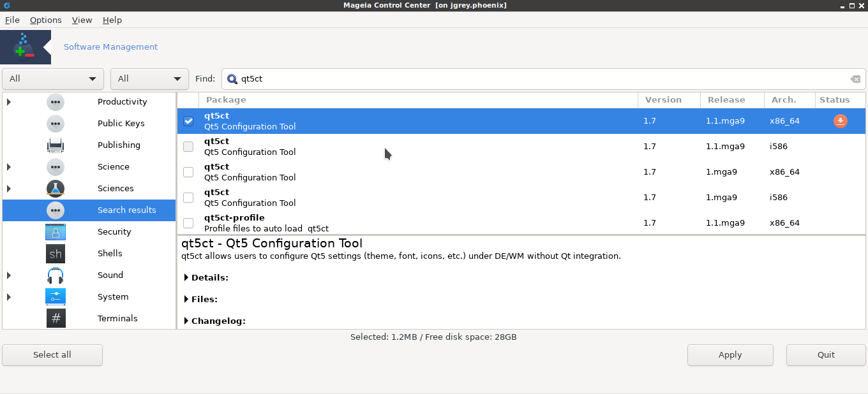The height and width of the screenshot is (394, 868).
Task: Expand the Productivity tree node
Action: point(9,102)
